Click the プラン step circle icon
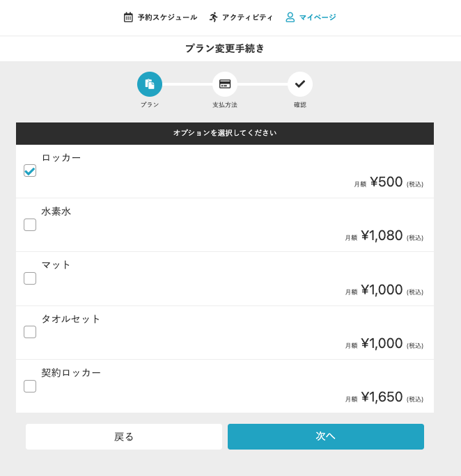461x476 pixels. pyautogui.click(x=150, y=84)
